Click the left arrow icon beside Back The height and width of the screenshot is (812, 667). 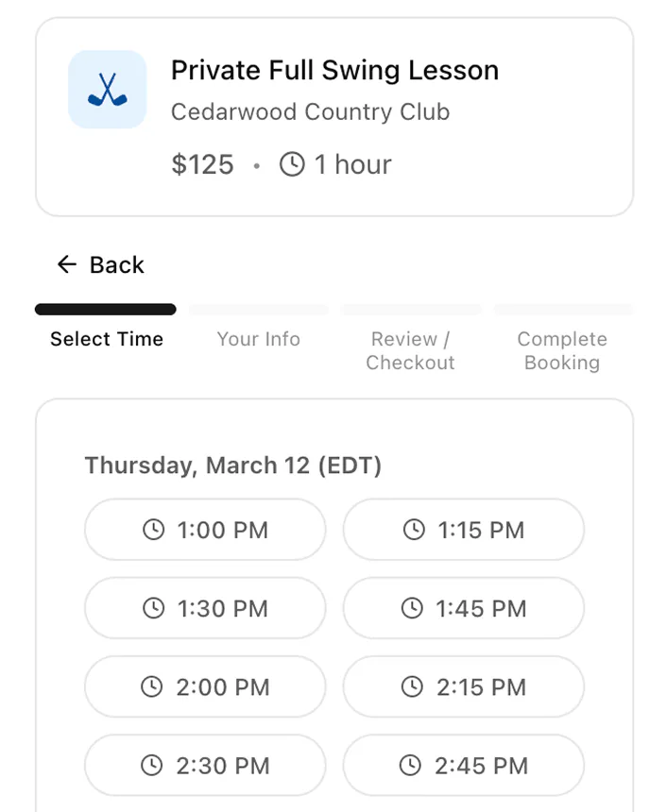coord(66,264)
